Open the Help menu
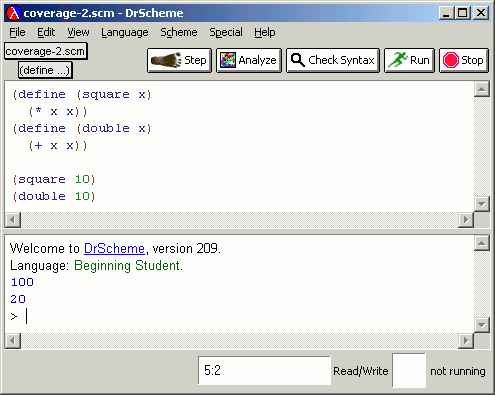The width and height of the screenshot is (495, 395). (265, 32)
